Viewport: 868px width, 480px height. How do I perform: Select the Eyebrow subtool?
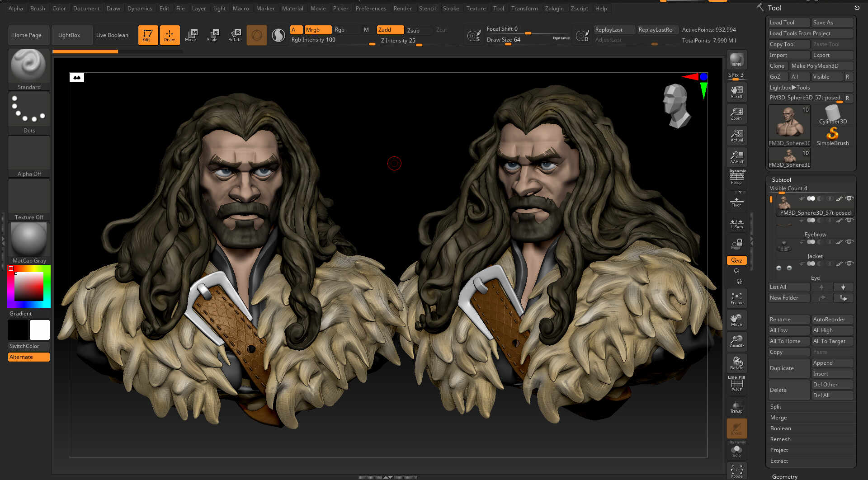click(x=815, y=235)
